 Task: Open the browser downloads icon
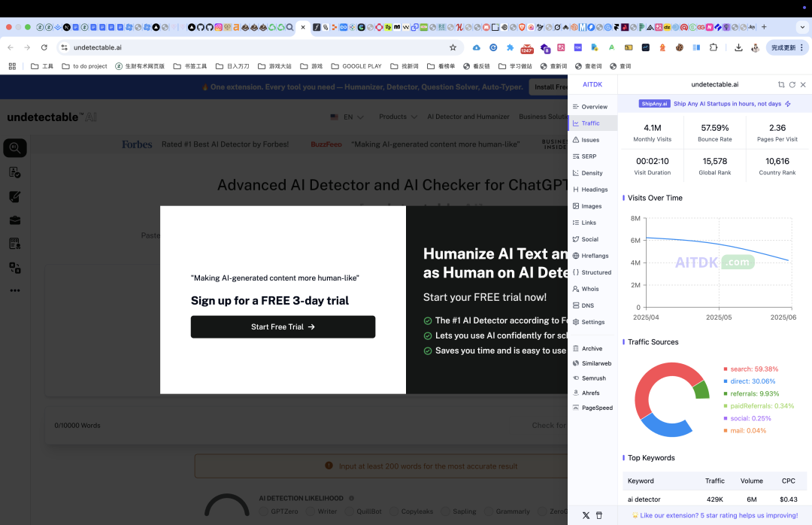738,47
